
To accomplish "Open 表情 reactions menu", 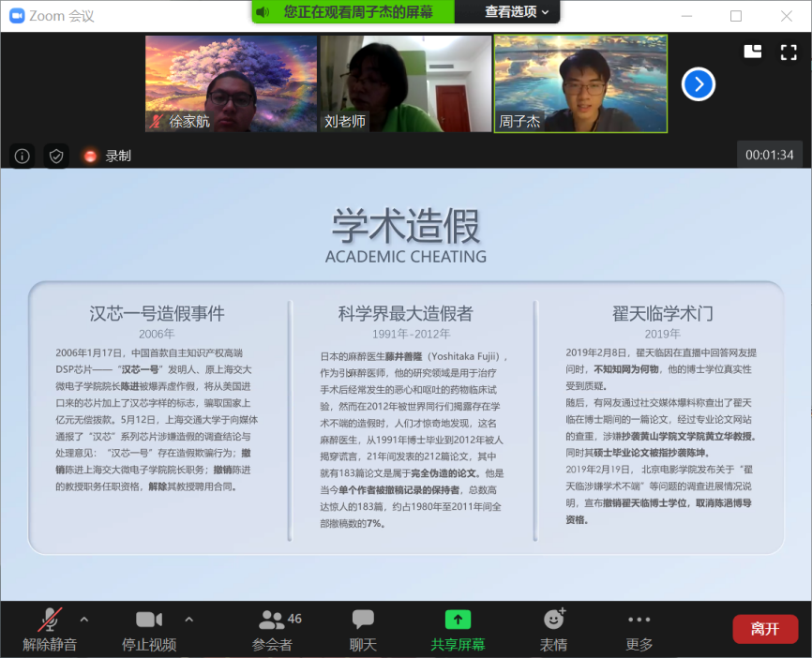I will tap(553, 629).
